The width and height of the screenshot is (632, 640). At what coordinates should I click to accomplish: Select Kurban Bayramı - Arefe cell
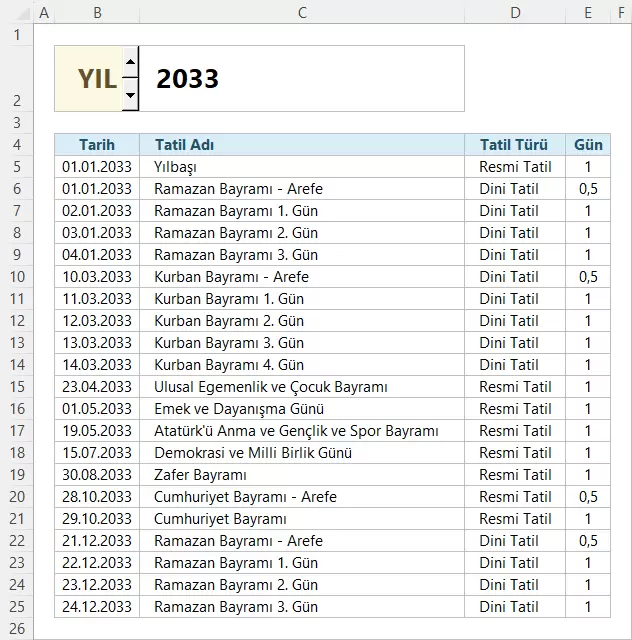[302, 277]
